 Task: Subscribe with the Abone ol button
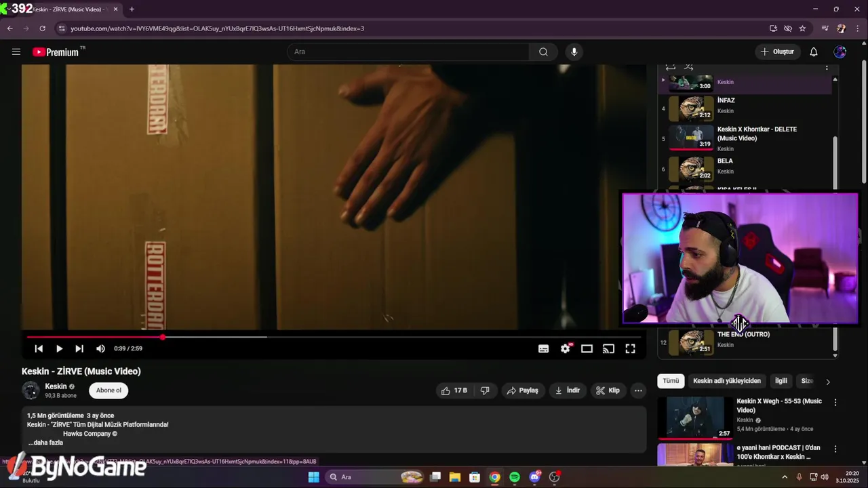coord(108,390)
